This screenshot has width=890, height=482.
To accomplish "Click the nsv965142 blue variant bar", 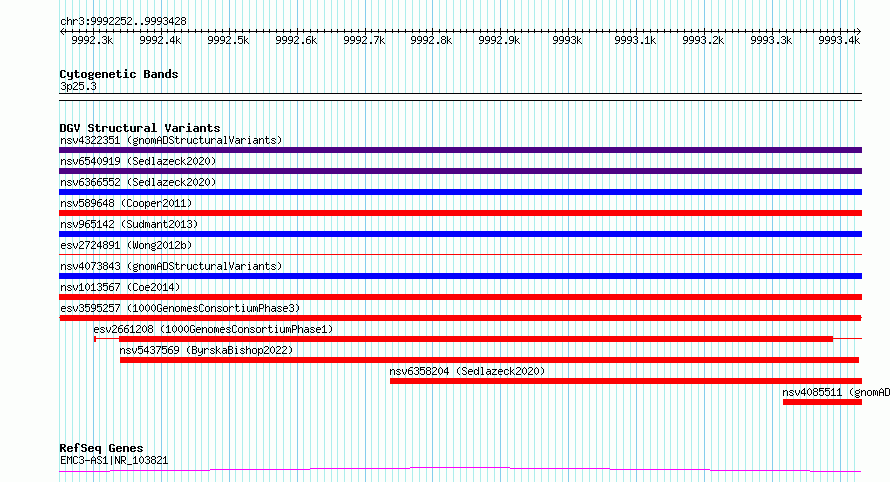I will pyautogui.click(x=460, y=234).
